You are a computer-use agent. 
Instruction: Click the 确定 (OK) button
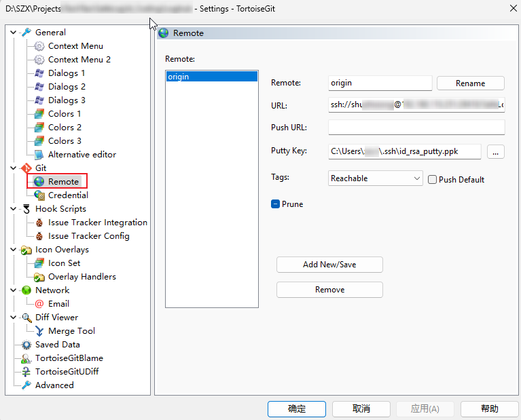point(297,408)
